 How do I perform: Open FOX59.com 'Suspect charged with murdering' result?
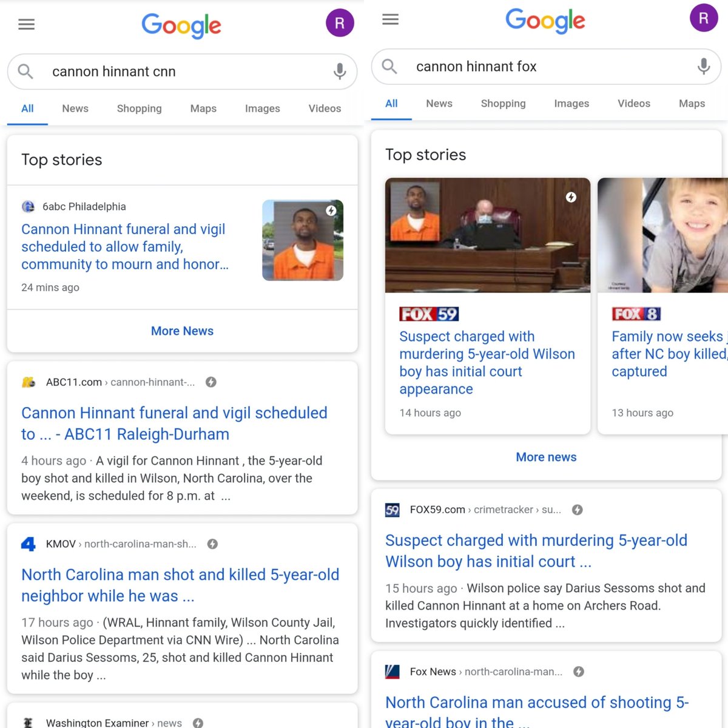click(x=536, y=551)
